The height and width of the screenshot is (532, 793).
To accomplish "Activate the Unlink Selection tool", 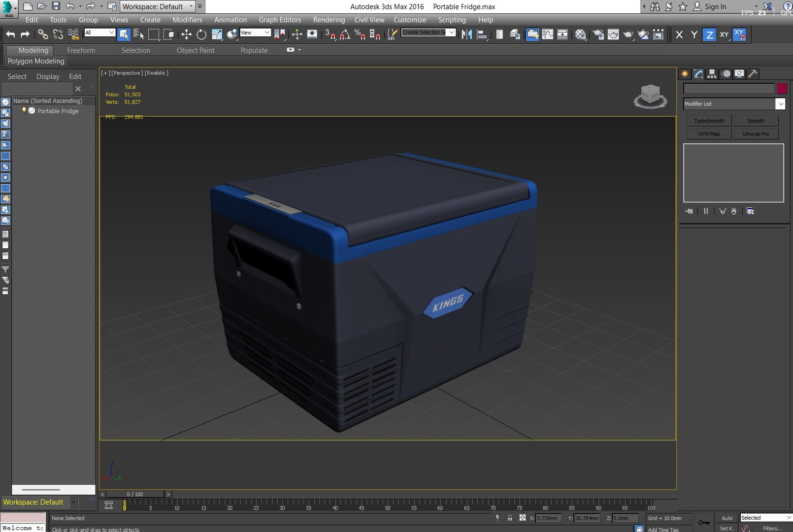I will tap(58, 34).
